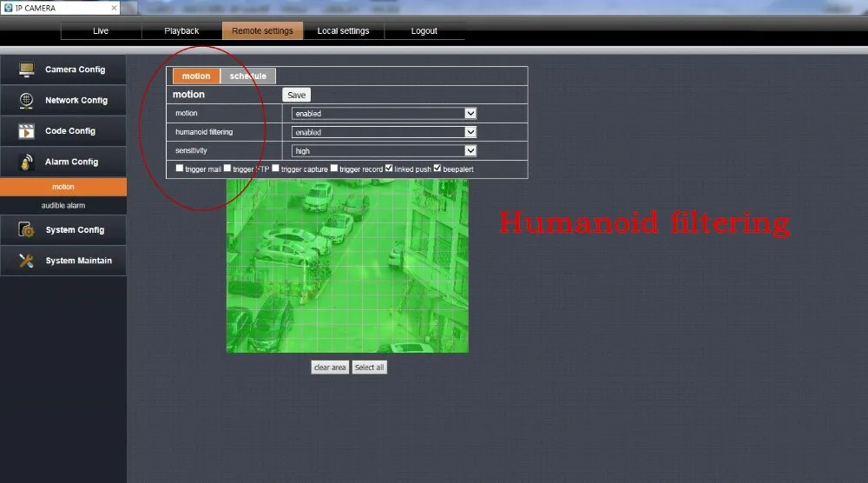The image size is (868, 483).
Task: Open the humanoid filtering dropdown
Action: [384, 132]
